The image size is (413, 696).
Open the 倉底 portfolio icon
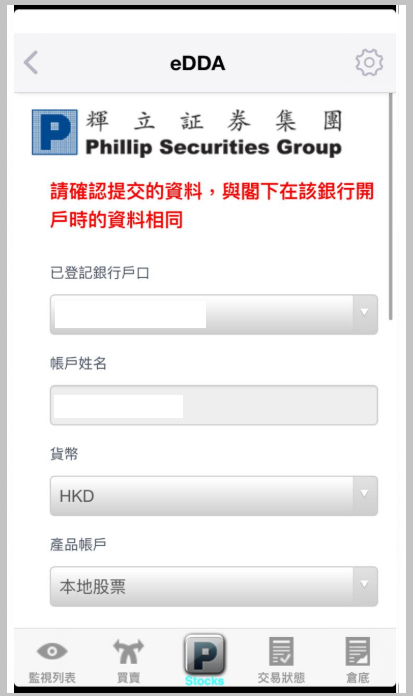point(357,651)
